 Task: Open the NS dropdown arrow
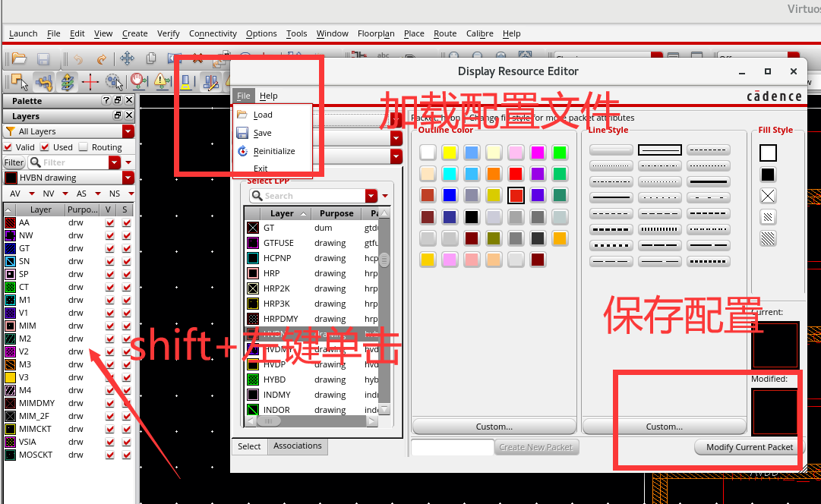click(x=131, y=194)
